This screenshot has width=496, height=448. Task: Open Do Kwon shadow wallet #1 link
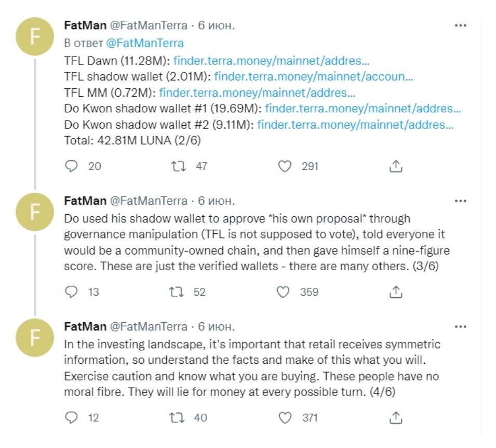point(363,108)
